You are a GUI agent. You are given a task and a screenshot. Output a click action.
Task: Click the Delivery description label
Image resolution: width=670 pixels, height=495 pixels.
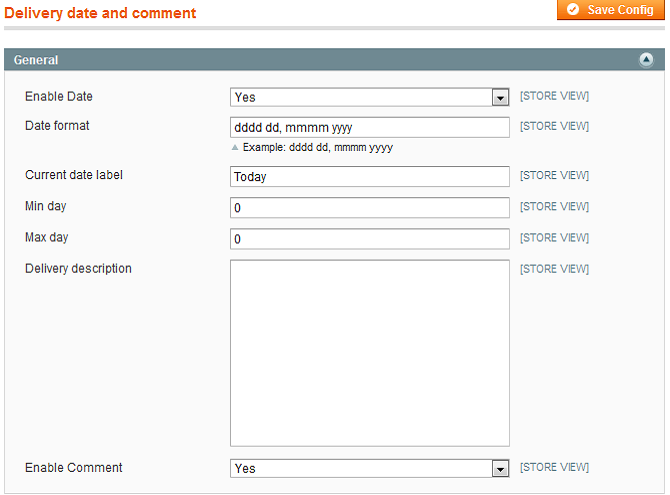[78, 268]
